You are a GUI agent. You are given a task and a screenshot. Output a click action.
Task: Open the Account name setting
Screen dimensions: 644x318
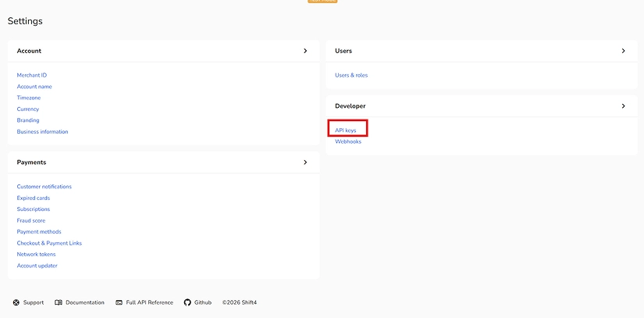click(34, 87)
